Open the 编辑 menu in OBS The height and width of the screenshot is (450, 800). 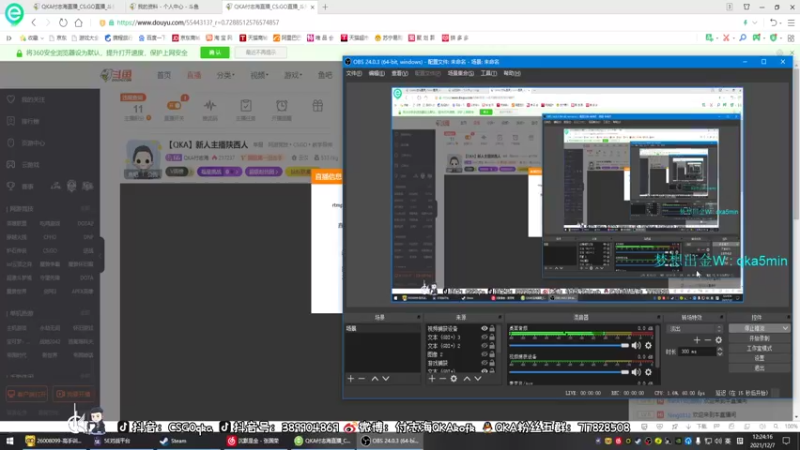point(376,73)
